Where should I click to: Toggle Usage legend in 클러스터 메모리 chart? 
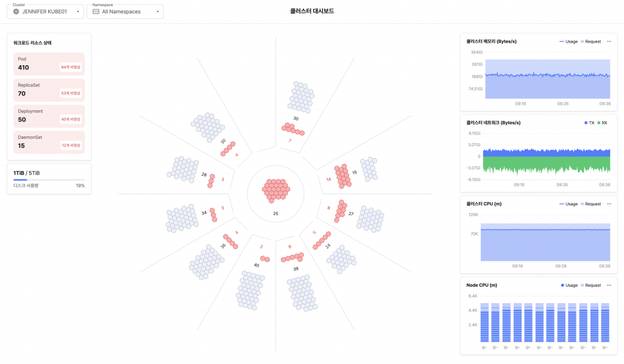click(x=569, y=41)
